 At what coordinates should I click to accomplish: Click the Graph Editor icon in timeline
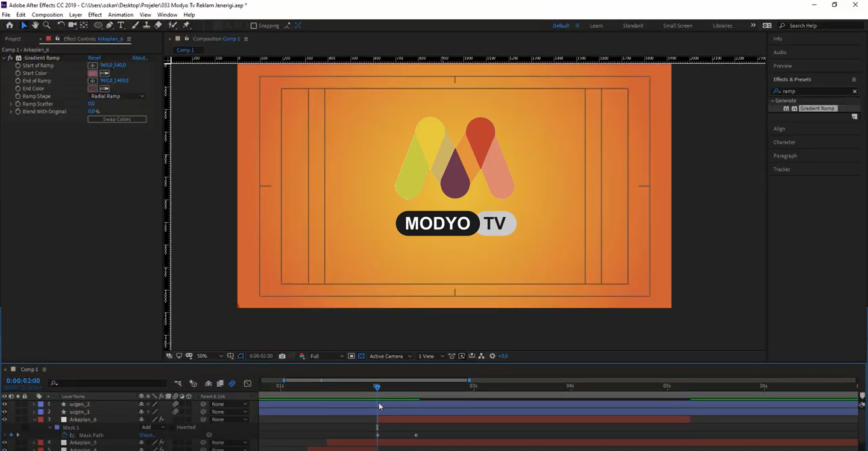click(x=248, y=384)
